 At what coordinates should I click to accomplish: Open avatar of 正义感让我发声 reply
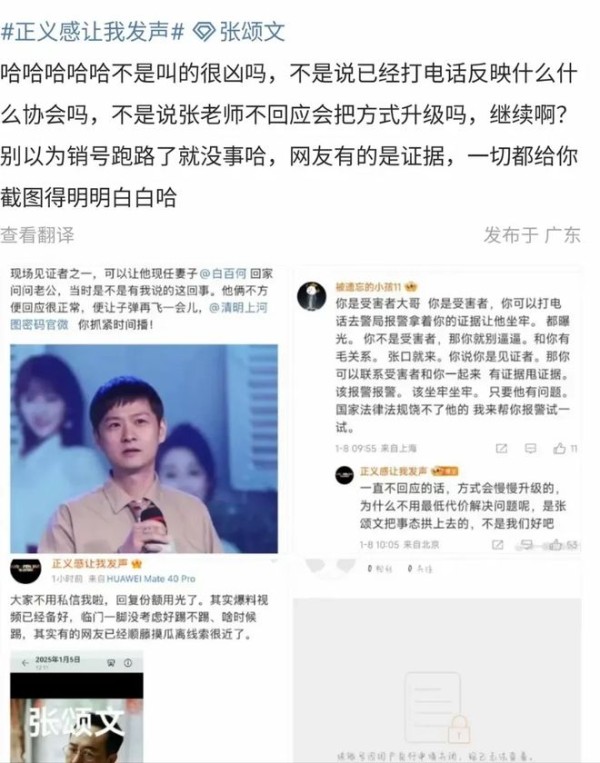(345, 475)
